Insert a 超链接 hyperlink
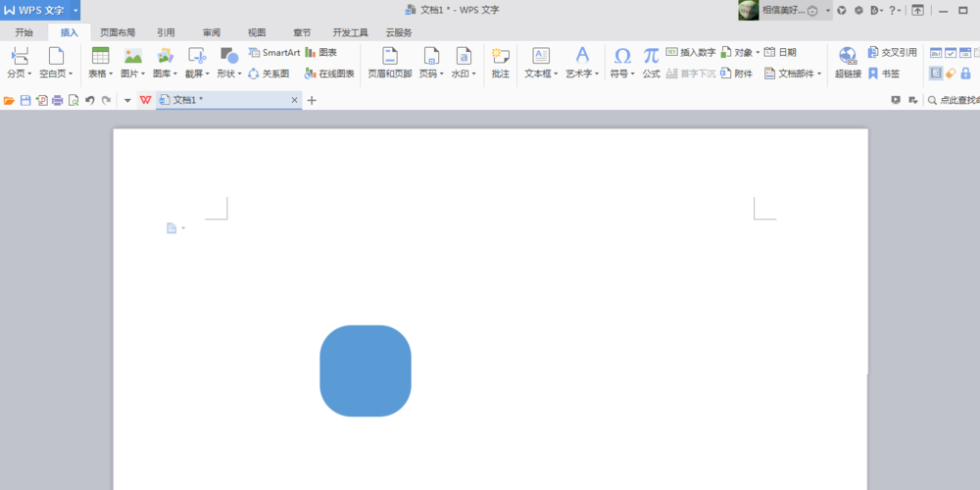Viewport: 980px width, 490px height. click(848, 63)
